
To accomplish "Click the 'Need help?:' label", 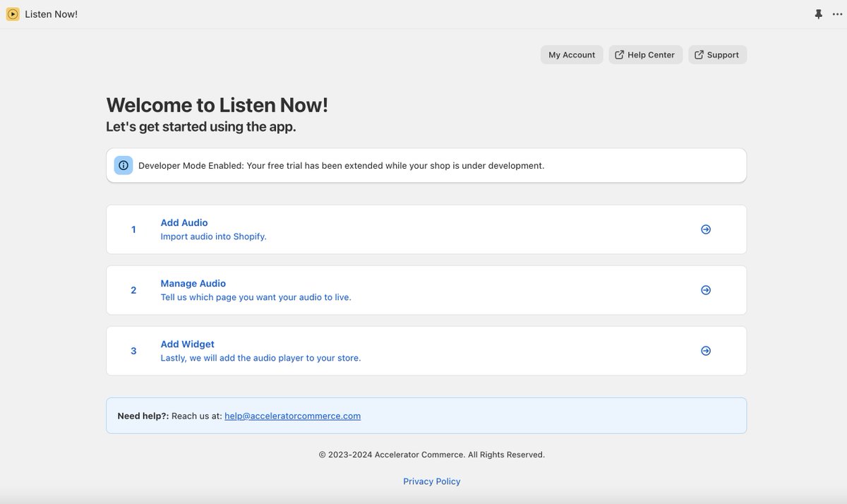I will 143,416.
